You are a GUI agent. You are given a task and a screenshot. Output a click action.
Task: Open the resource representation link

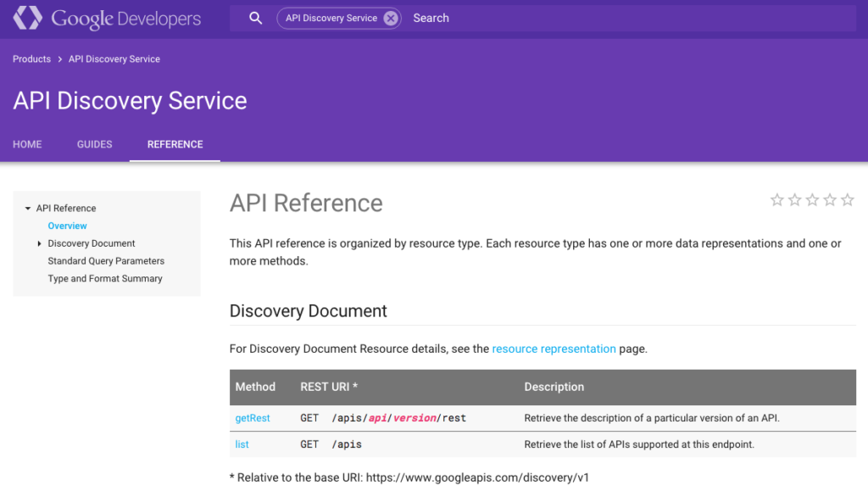coord(554,349)
